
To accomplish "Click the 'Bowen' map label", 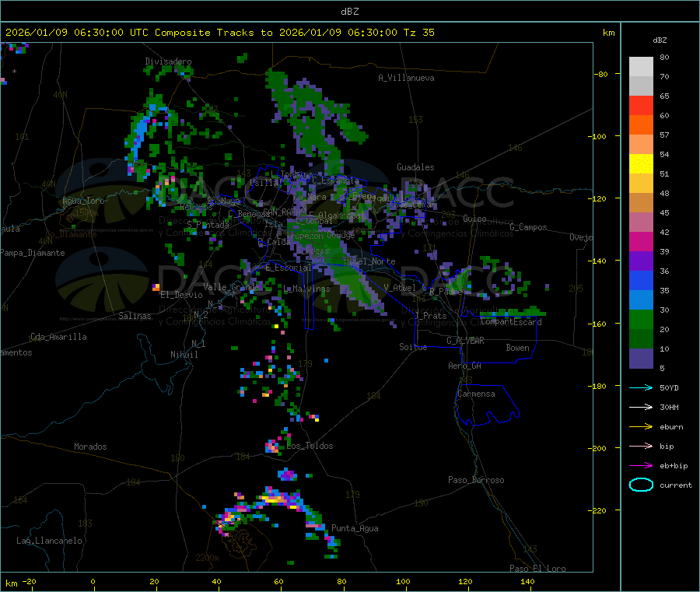I will pyautogui.click(x=517, y=348).
